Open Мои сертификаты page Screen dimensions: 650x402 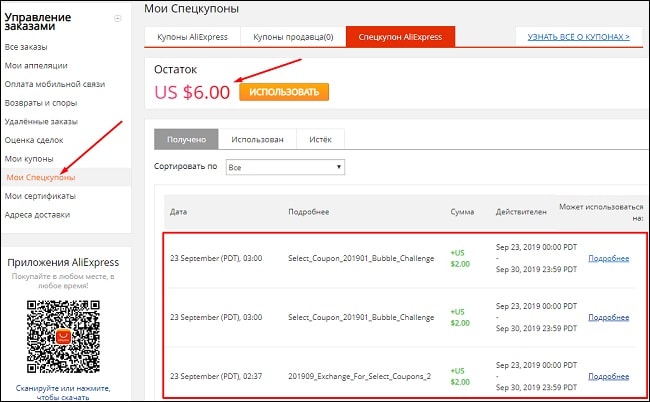tap(40, 196)
